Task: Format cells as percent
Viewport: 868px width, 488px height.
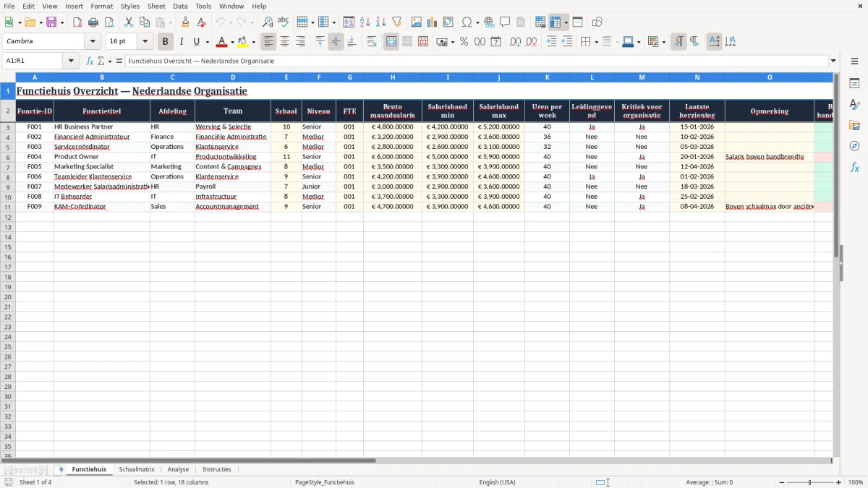Action: [x=464, y=42]
